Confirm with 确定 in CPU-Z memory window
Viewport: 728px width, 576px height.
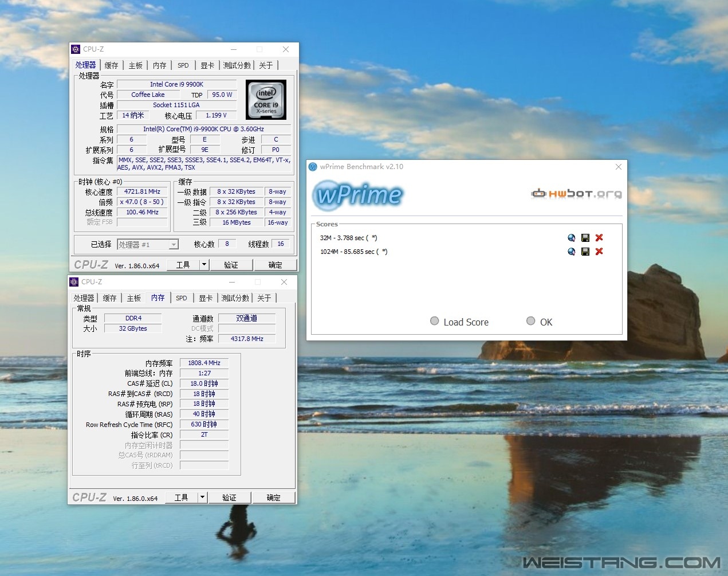click(274, 497)
